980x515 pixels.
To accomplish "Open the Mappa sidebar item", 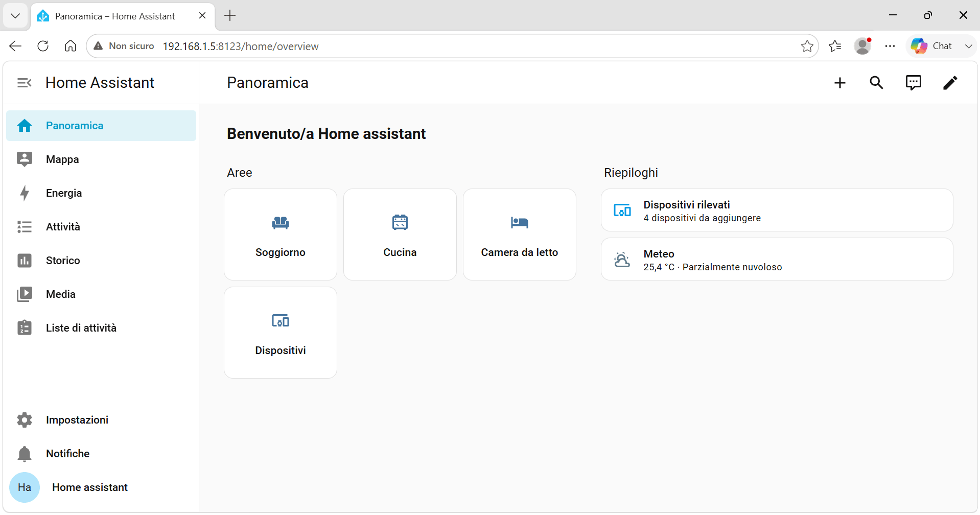I will (101, 159).
